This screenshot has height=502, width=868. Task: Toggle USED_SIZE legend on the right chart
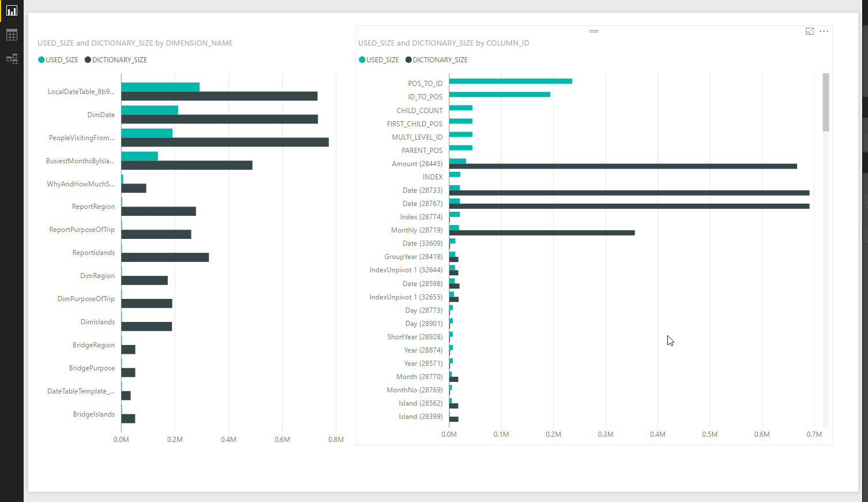click(379, 59)
